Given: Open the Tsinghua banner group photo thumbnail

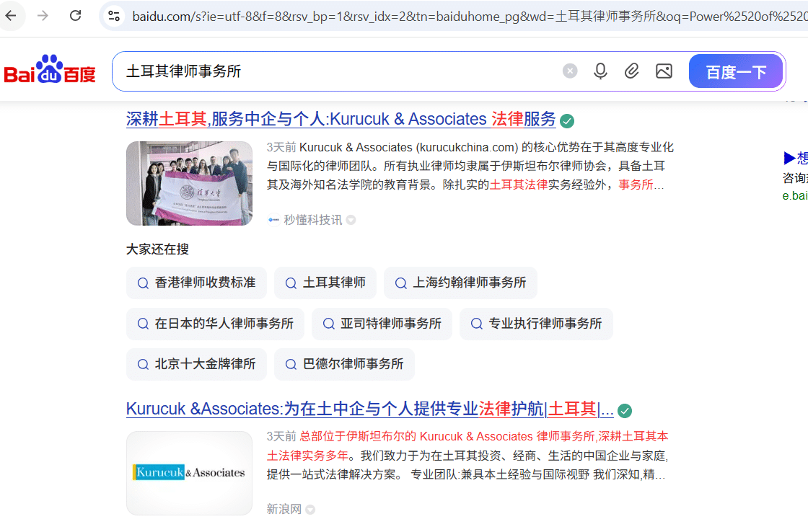Looking at the screenshot, I should pyautogui.click(x=189, y=183).
